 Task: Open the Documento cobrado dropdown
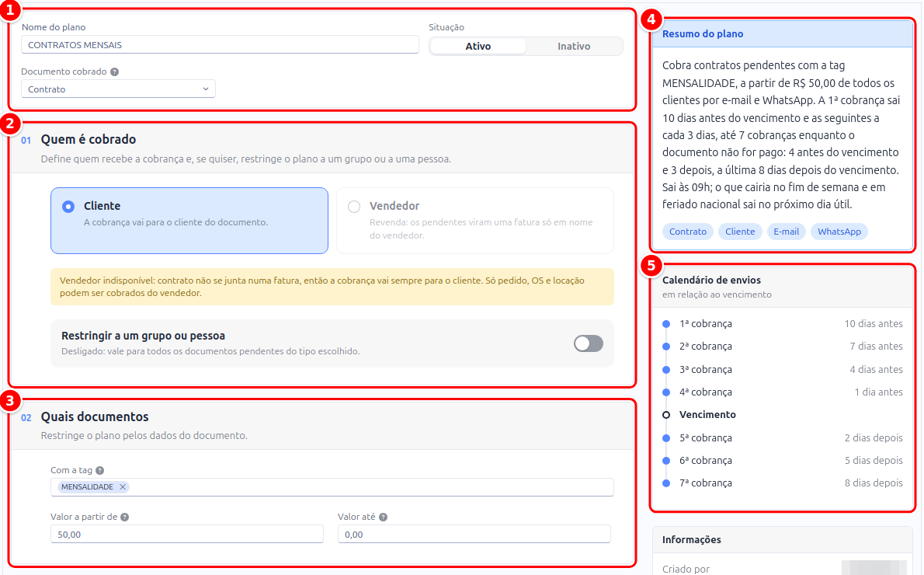(x=118, y=89)
